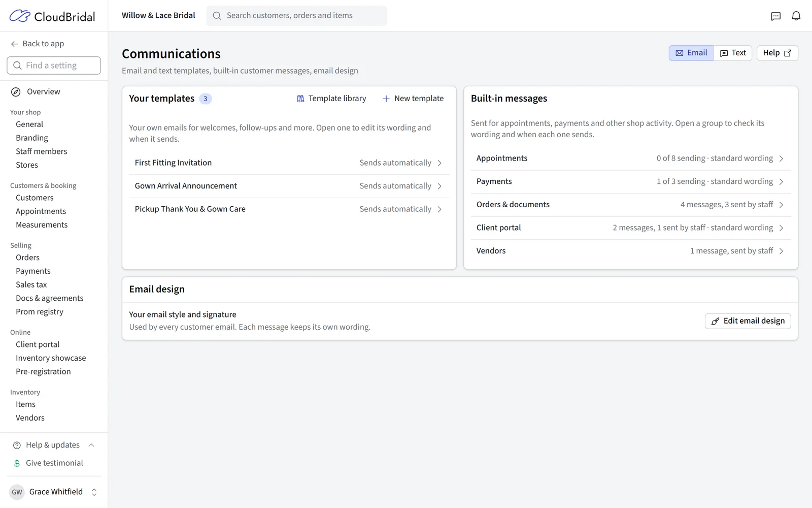Open Gown Arrival Announcement chevron

tap(439, 186)
